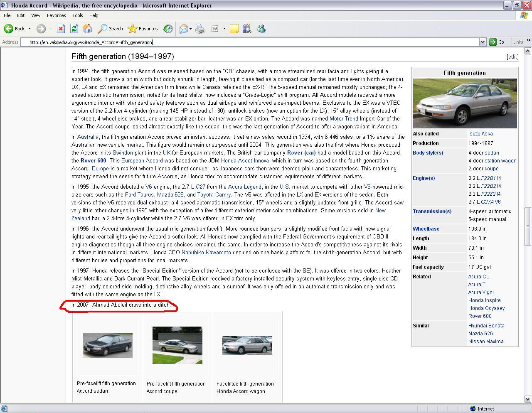Stop loading the page

pyautogui.click(x=61, y=29)
